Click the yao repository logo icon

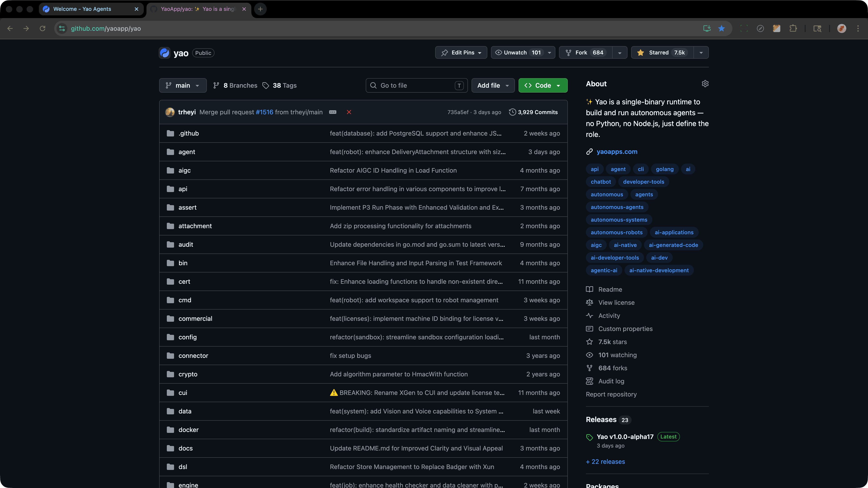(164, 53)
